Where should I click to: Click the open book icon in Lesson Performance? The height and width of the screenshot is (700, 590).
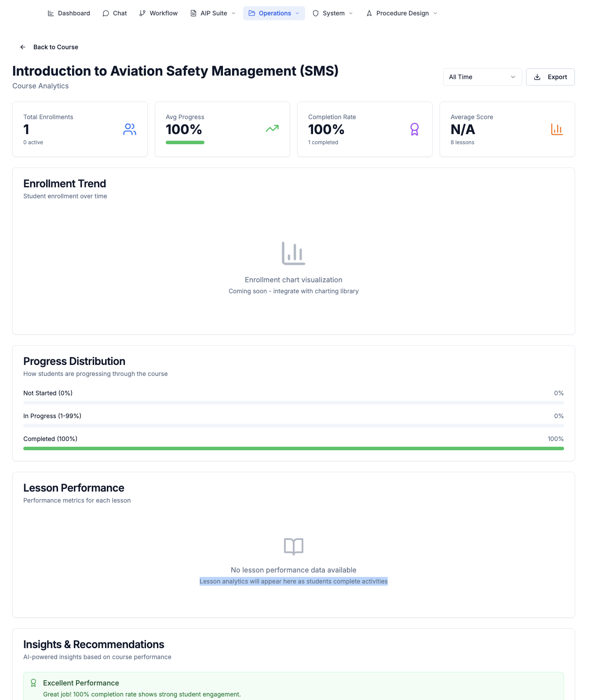(x=294, y=547)
